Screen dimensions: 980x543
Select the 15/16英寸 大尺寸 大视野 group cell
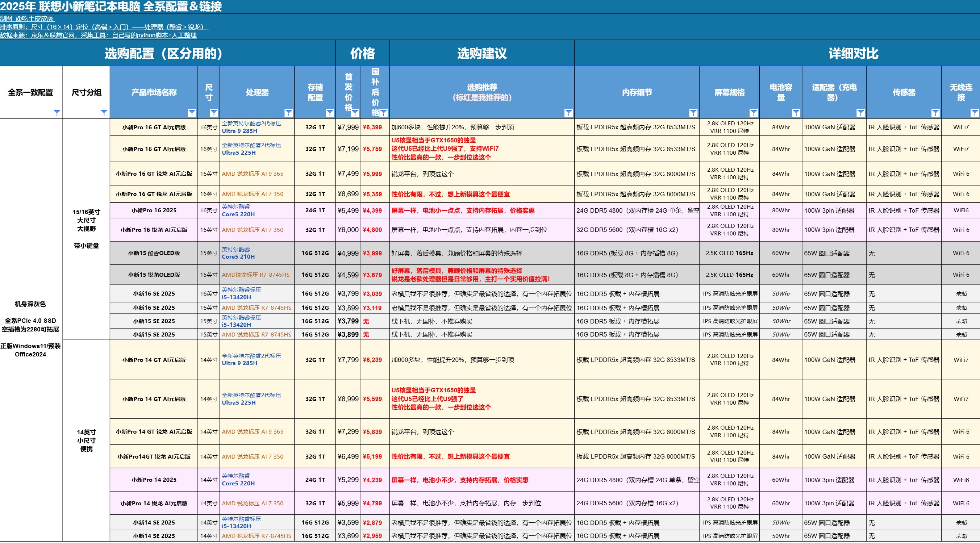click(86, 229)
